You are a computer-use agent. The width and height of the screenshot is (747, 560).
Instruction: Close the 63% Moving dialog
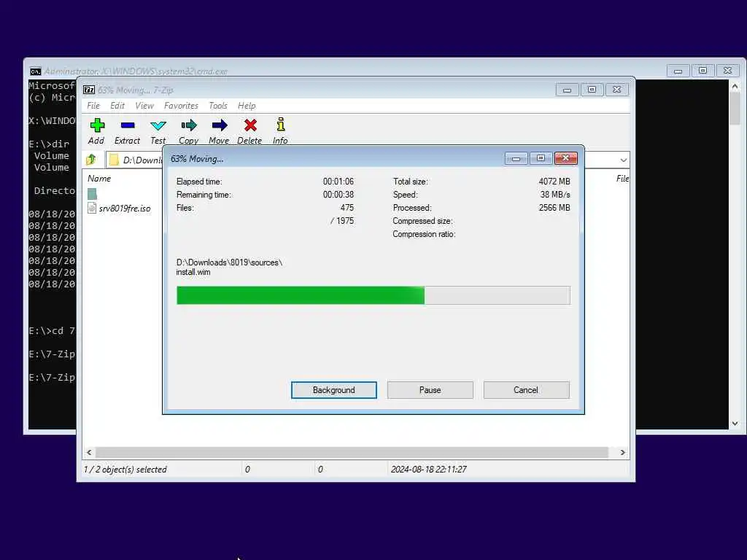point(566,158)
